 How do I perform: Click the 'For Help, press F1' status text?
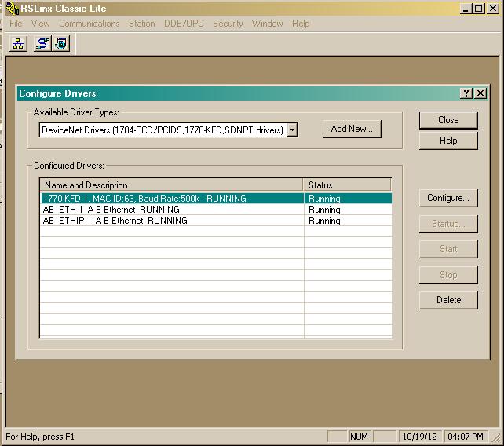click(x=40, y=437)
